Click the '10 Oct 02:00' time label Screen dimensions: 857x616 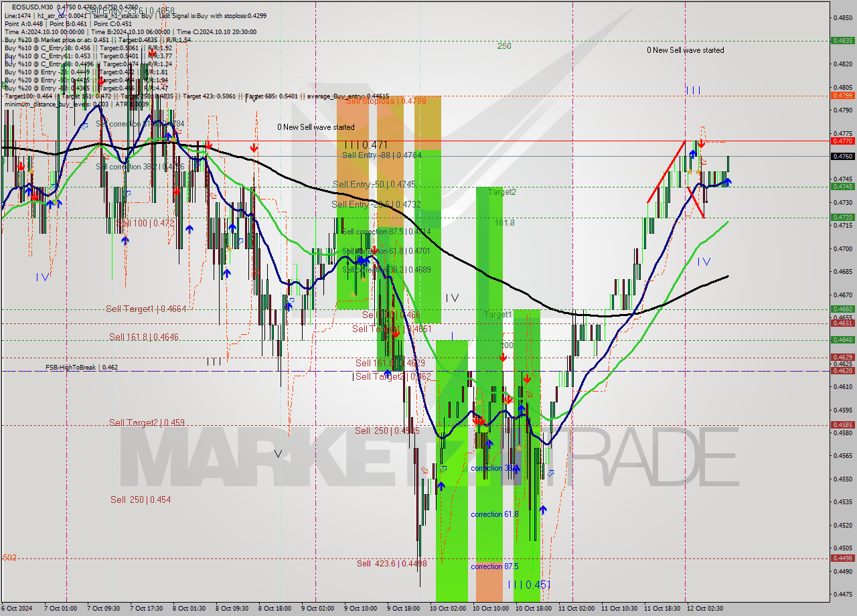click(x=447, y=609)
